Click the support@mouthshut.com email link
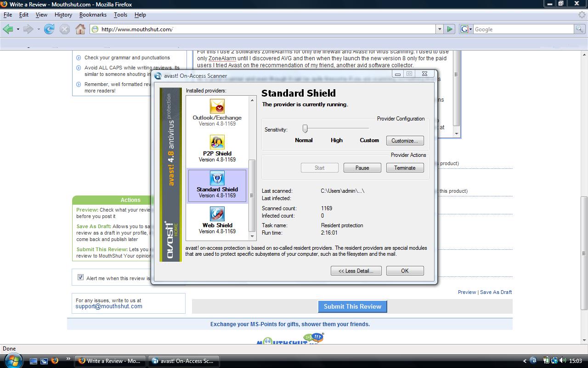The height and width of the screenshot is (368, 588). point(109,306)
